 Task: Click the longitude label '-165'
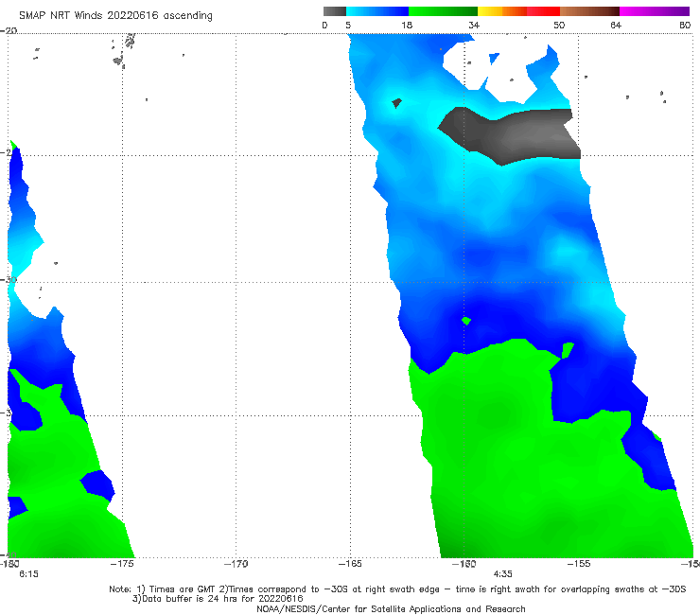pos(350,564)
